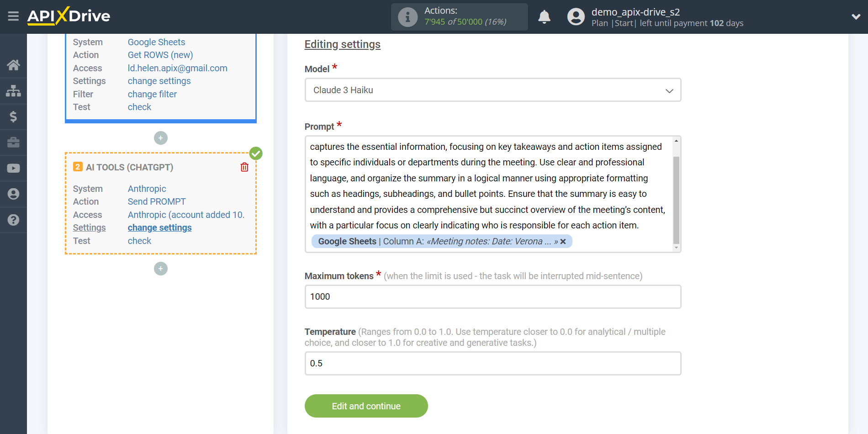Open the connections sitemap icon

point(13,91)
